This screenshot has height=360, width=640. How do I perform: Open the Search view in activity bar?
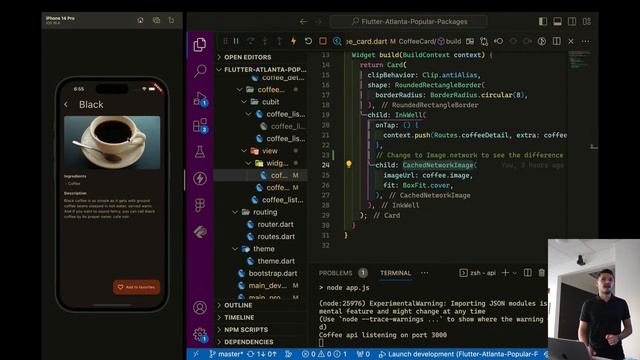tap(200, 71)
